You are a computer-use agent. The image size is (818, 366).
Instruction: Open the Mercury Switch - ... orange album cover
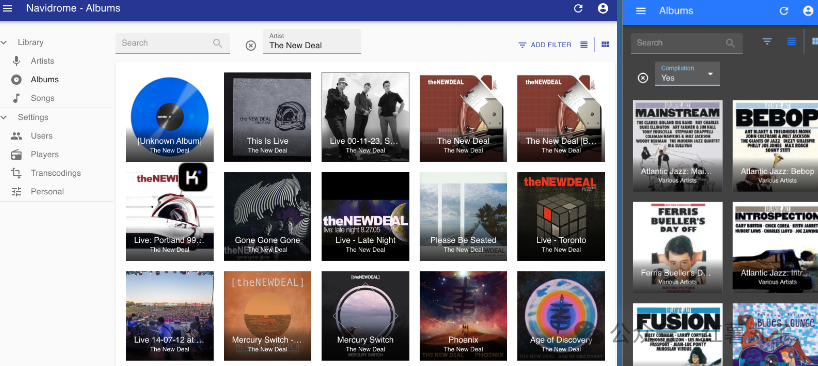point(268,316)
